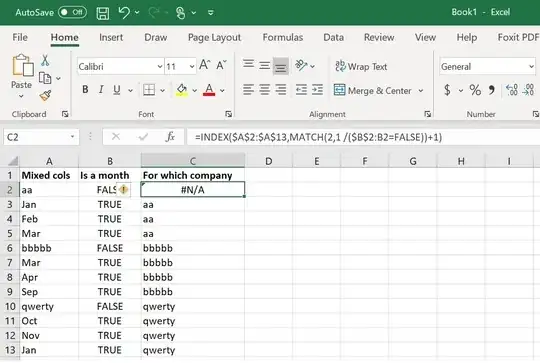Viewport: 540px width, 363px height.
Task: Open the Formulas tab
Action: pos(283,37)
